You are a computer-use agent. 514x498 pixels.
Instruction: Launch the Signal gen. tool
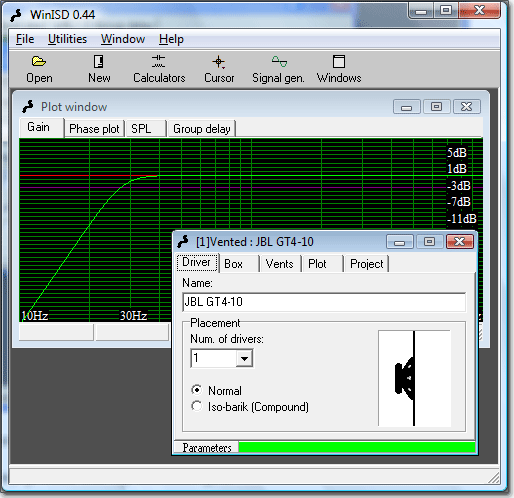point(279,61)
